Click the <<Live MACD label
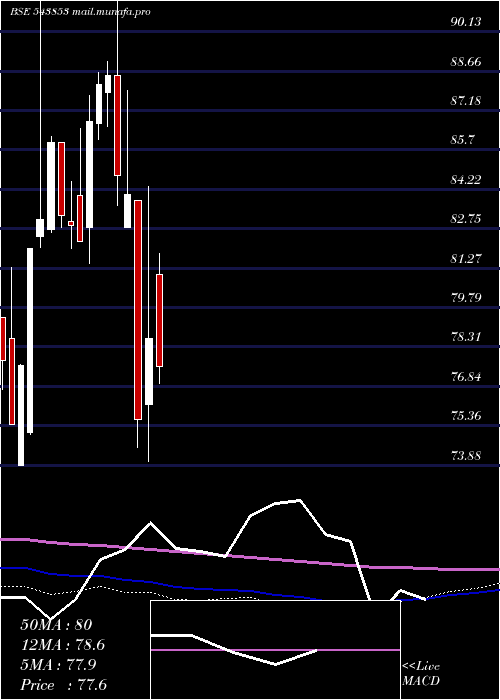The width and height of the screenshot is (500, 700). (421, 674)
